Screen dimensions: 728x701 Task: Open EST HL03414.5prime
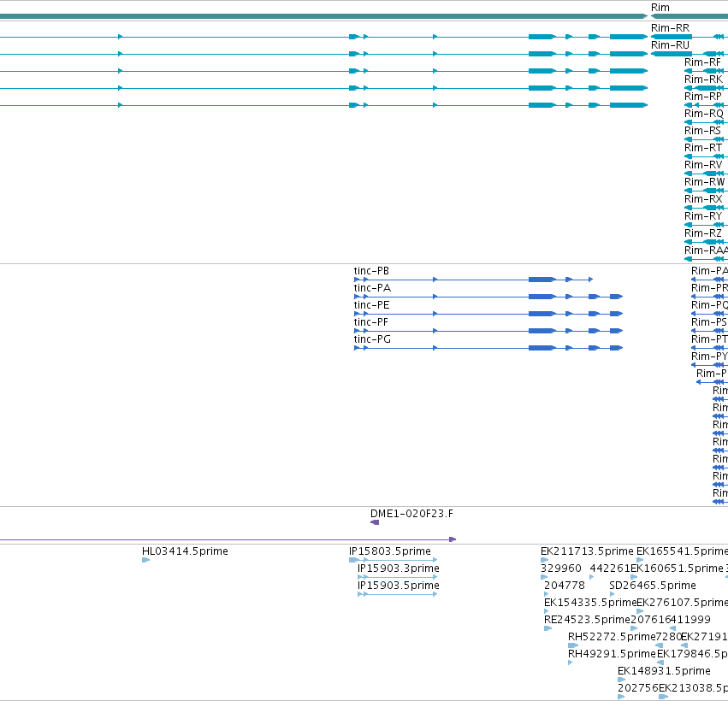pyautogui.click(x=185, y=551)
